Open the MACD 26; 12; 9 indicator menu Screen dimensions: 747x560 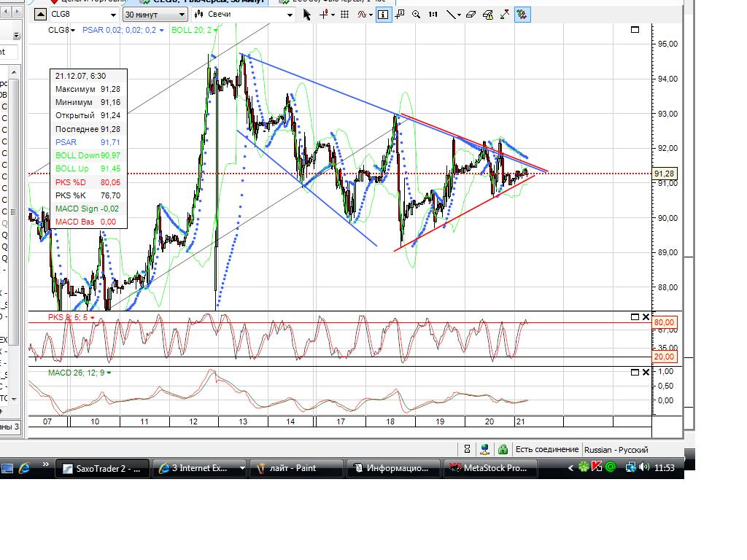(x=80, y=373)
